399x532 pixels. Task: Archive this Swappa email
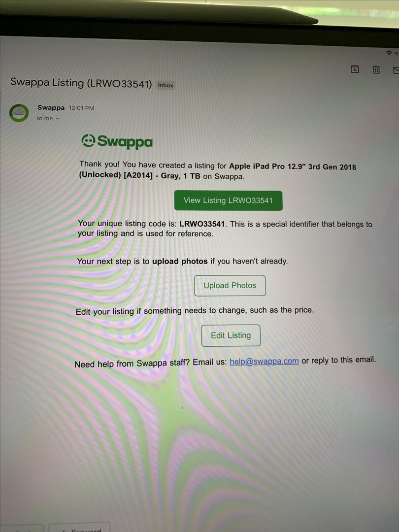(355, 69)
